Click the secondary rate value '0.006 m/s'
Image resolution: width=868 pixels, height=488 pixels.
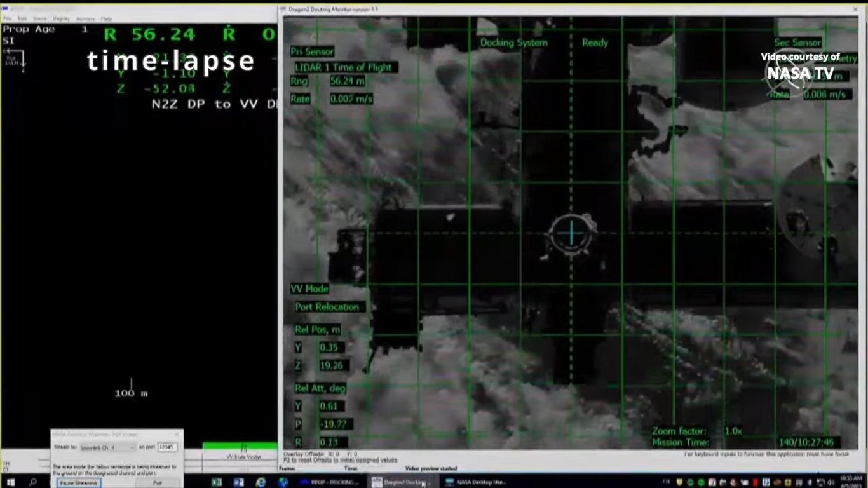[x=825, y=95]
